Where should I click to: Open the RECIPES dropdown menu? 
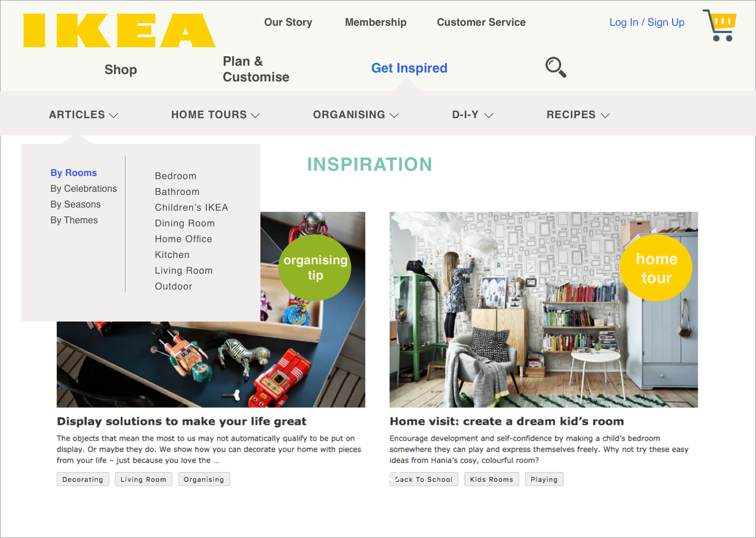pos(578,115)
